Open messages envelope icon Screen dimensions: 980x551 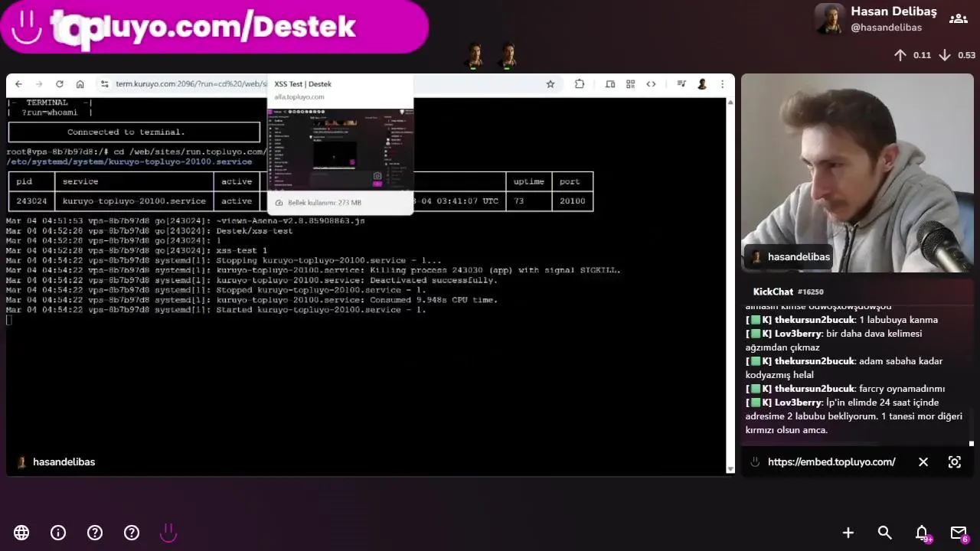(959, 533)
